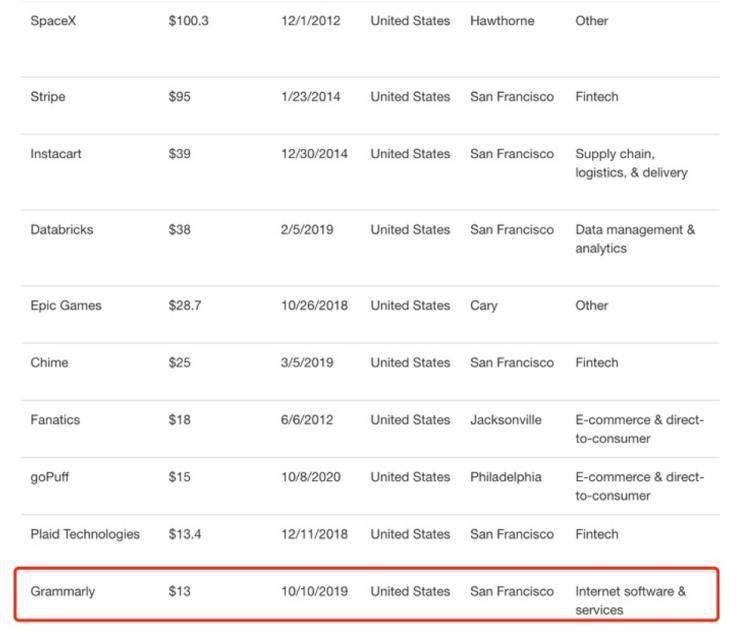The height and width of the screenshot is (632, 750).
Task: Click the $100.3 valuation figure
Action: tap(189, 21)
